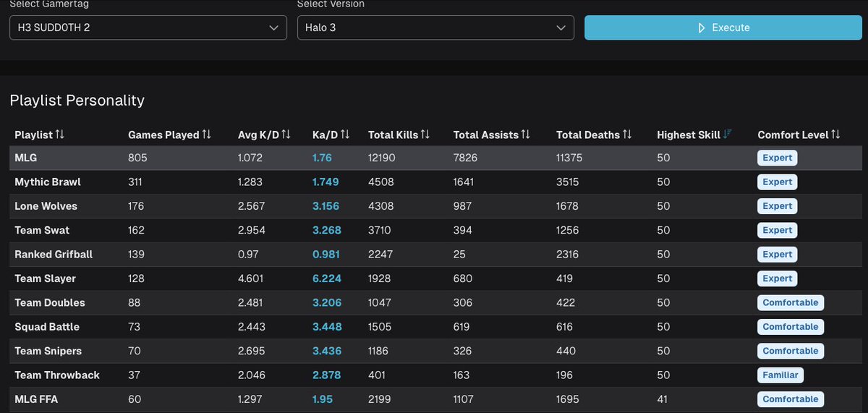Screen dimensions: 868x413
Task: Click the Ka/D value 3.156
Action: tap(326, 206)
